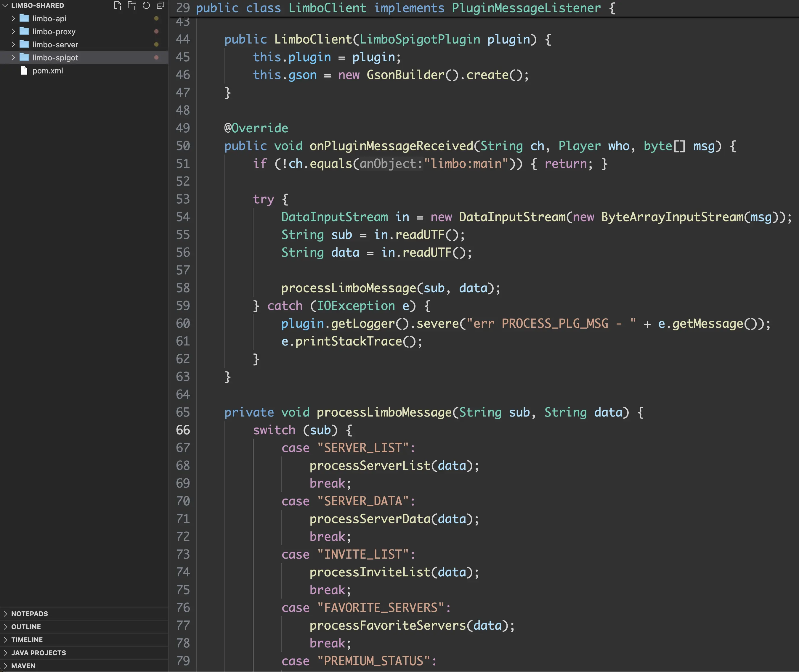Click the New File icon in explorer header
The width and height of the screenshot is (799, 672).
coord(118,6)
